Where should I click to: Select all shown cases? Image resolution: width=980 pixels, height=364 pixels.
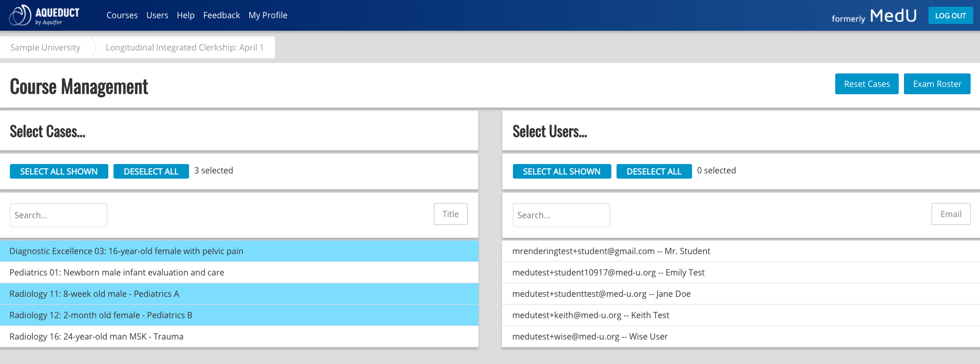tap(59, 171)
